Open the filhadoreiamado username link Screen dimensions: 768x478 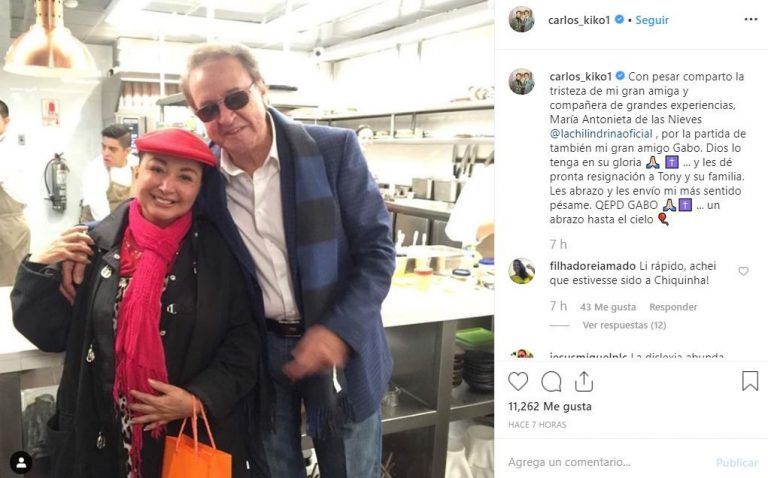[x=592, y=266]
